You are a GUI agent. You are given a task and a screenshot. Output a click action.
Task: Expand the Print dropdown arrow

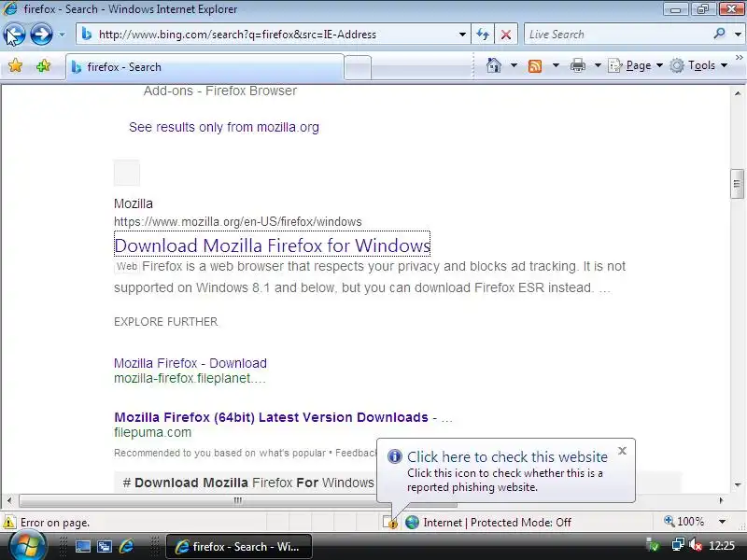click(598, 65)
